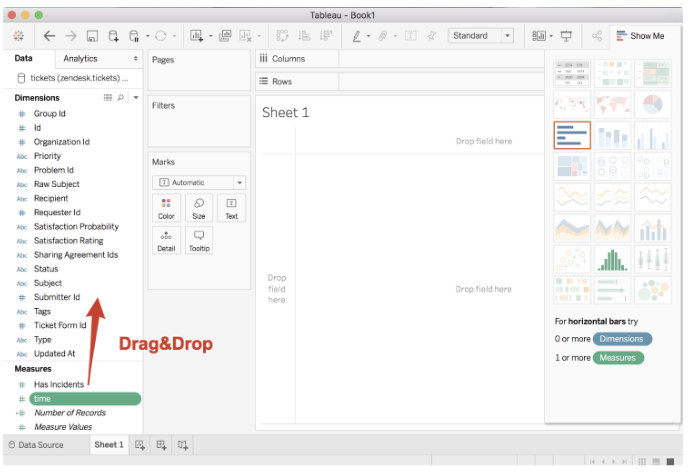Switch to the Analytics tab
Screen dimensions: 690x472
coord(81,59)
